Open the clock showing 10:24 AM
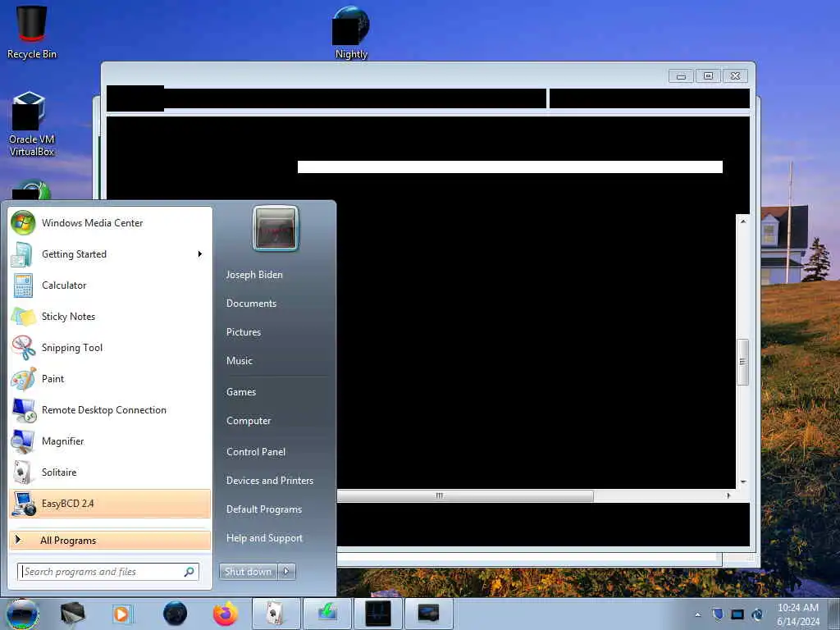The height and width of the screenshot is (630, 840). (798, 614)
